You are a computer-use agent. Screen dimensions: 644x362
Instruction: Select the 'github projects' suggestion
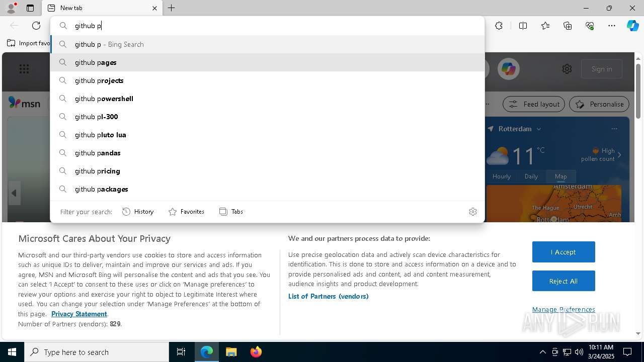[x=267, y=80]
